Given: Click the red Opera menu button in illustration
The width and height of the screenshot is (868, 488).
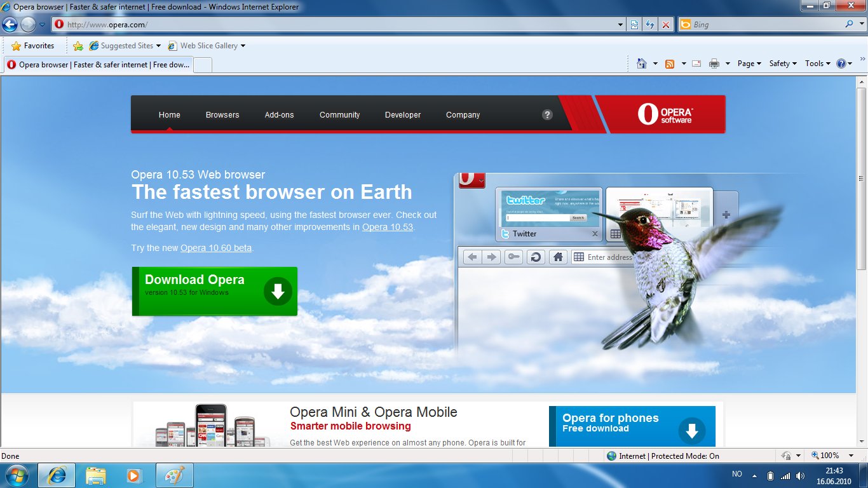Looking at the screenshot, I should tap(471, 180).
